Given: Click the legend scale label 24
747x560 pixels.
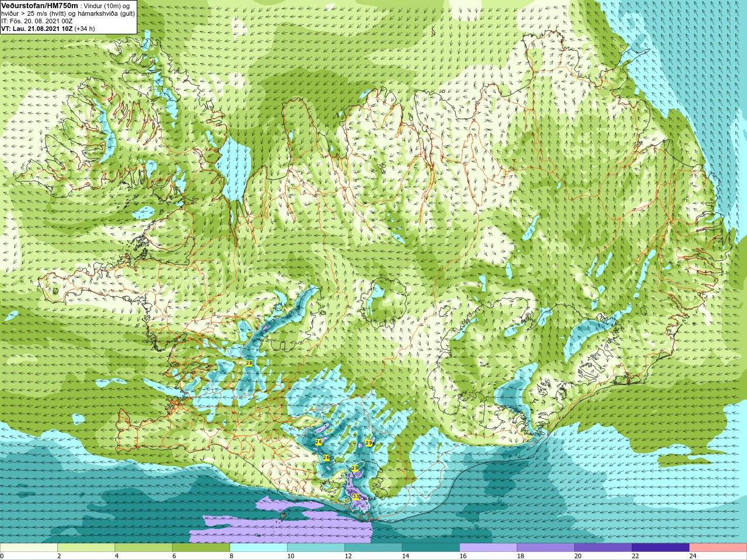Looking at the screenshot, I should pos(693,556).
